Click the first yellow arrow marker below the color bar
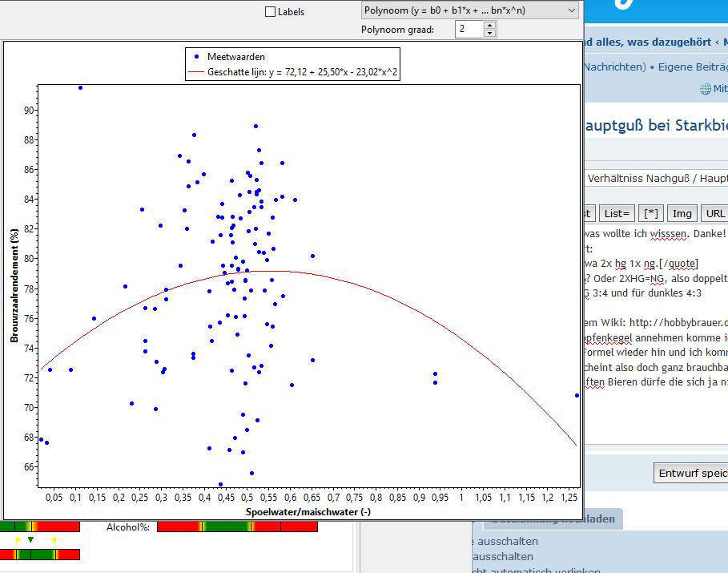This screenshot has height=573, width=728. [x=18, y=540]
